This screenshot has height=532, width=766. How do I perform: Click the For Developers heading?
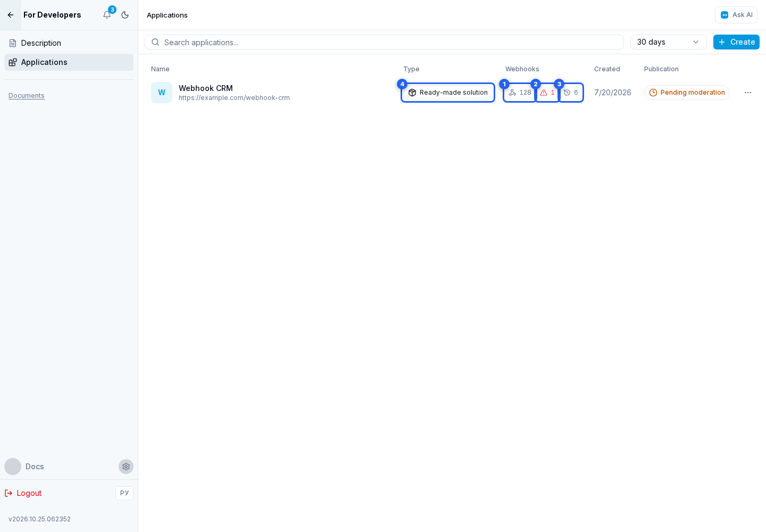pyautogui.click(x=52, y=15)
